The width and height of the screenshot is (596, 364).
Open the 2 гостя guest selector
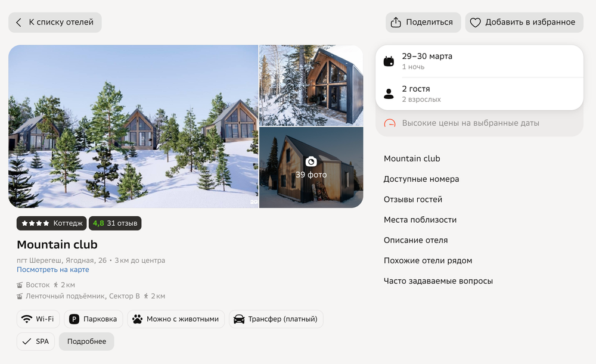coord(479,94)
